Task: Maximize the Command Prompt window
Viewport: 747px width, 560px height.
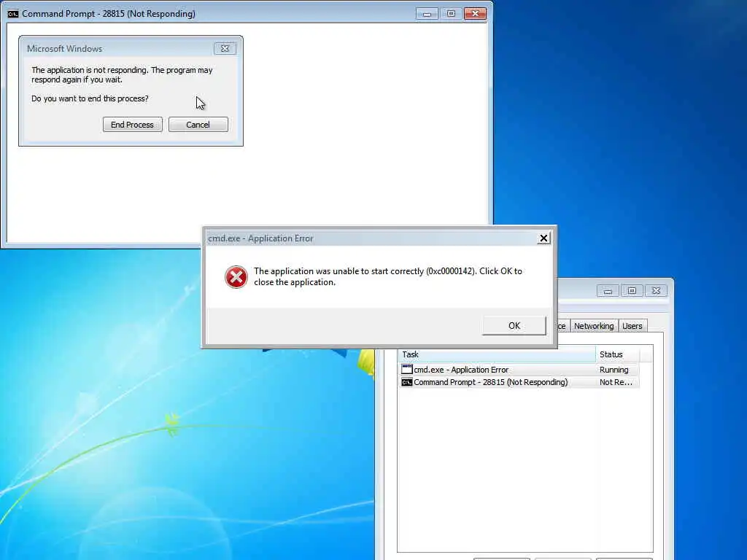Action: pos(451,14)
